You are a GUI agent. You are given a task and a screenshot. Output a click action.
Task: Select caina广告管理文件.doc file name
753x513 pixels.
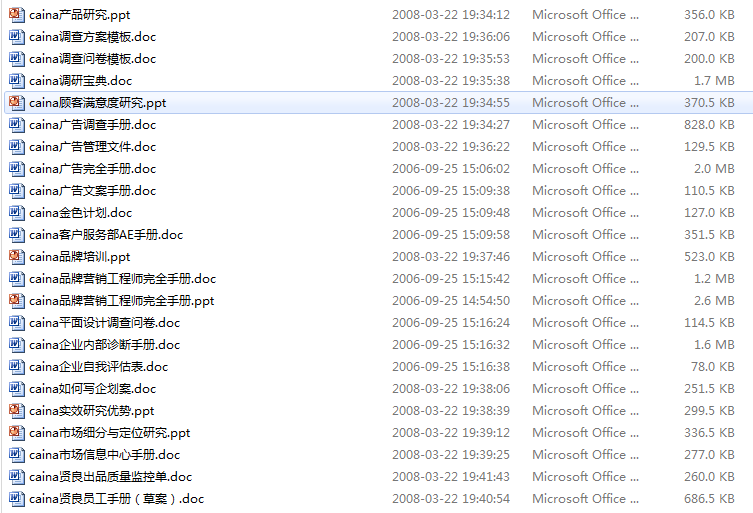click(x=92, y=147)
